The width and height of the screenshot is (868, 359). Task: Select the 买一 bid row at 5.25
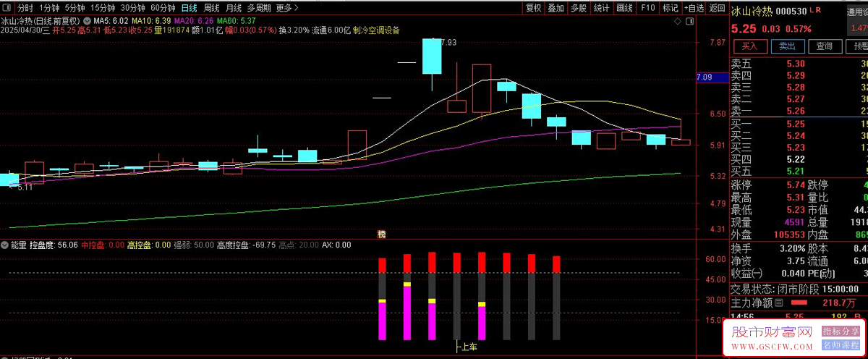pyautogui.click(x=799, y=124)
